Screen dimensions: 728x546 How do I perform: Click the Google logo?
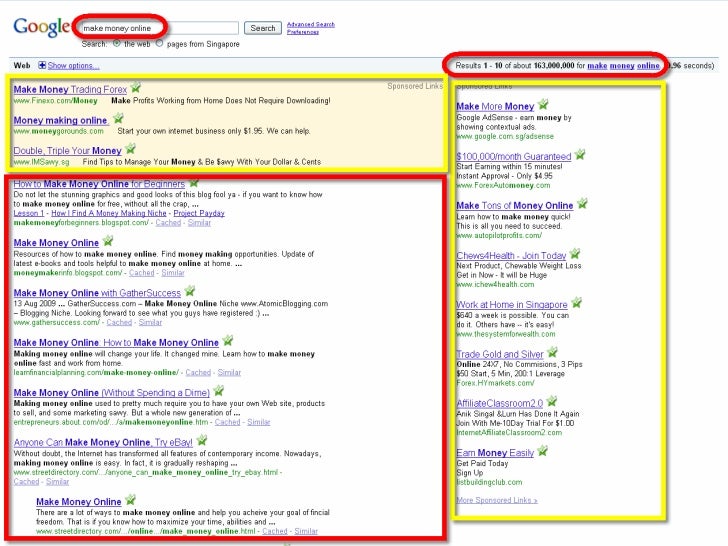click(42, 27)
